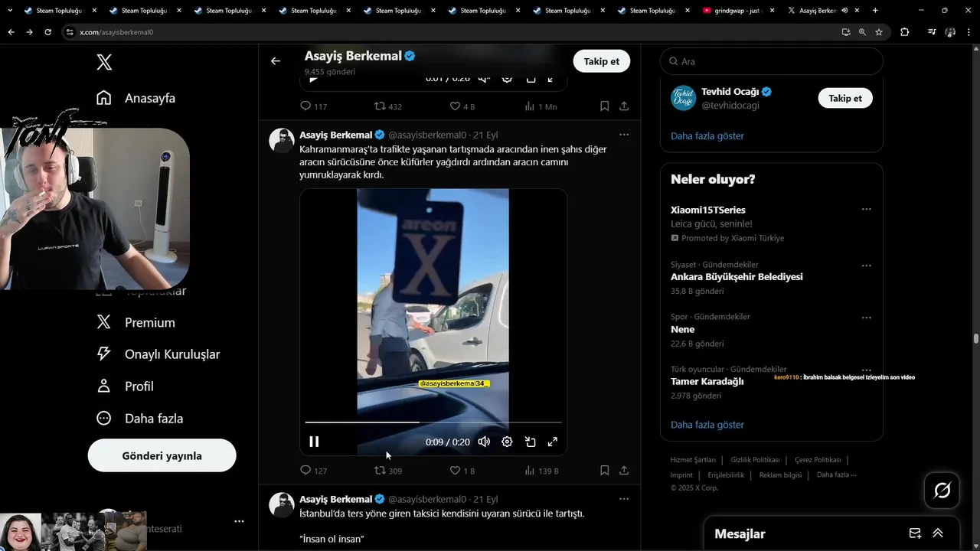
Task: View top post analytics 1 Mn
Action: tap(541, 106)
